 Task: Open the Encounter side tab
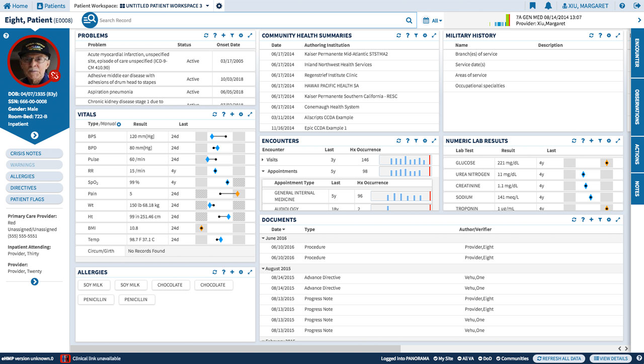pos(637,53)
